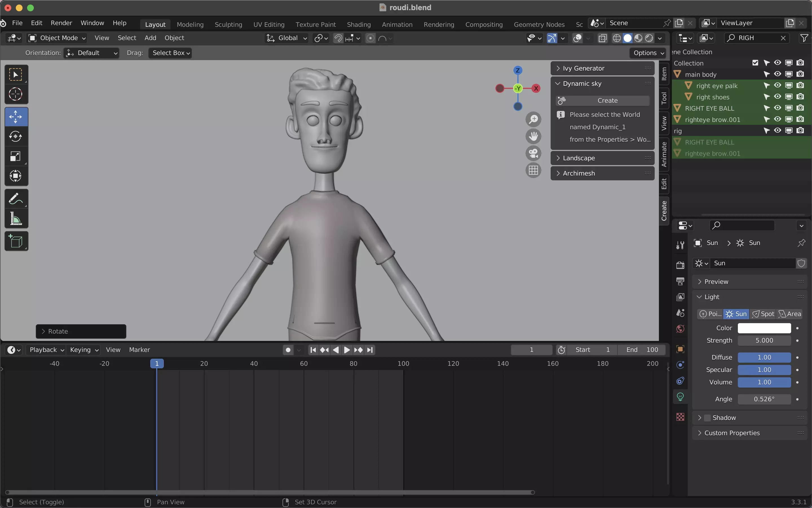812x508 pixels.
Task: Toggle Collection exclude checkbox in outliner
Action: [755, 63]
